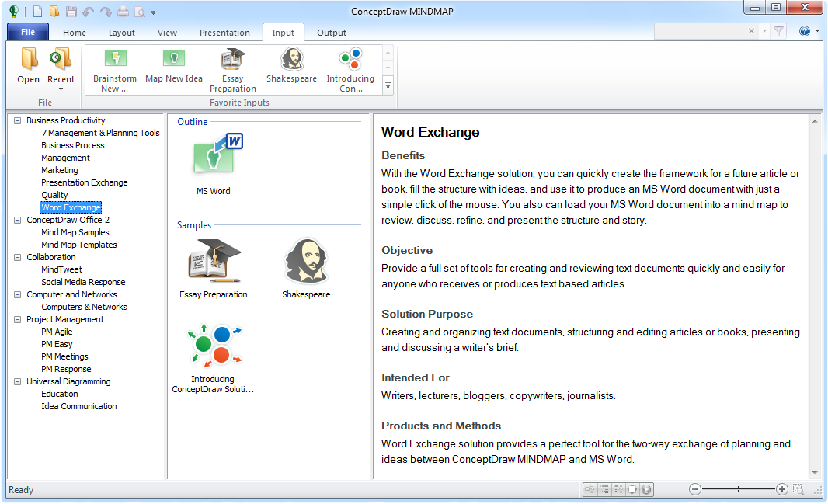Click the blue help icon
This screenshot has height=504, width=828.
(804, 32)
